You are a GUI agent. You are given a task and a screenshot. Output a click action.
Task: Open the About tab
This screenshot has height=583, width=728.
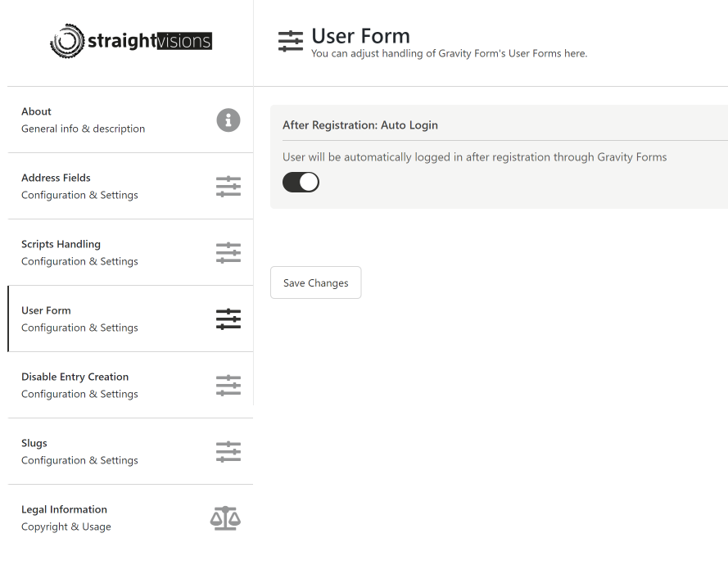coord(130,120)
